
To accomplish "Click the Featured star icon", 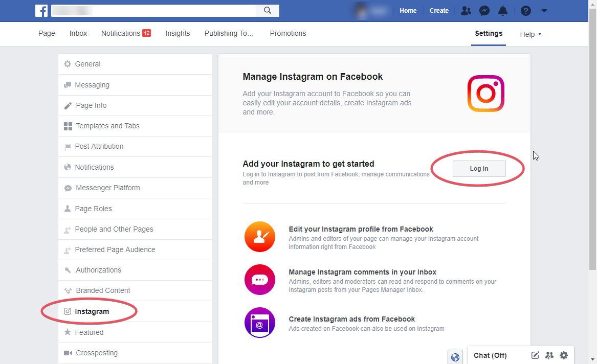I will [68, 332].
